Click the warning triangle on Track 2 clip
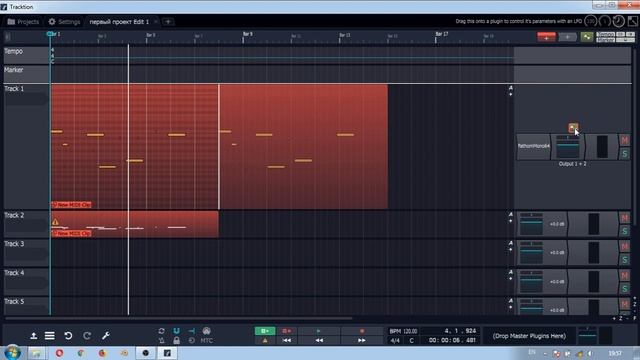The height and width of the screenshot is (360, 640). 55,222
